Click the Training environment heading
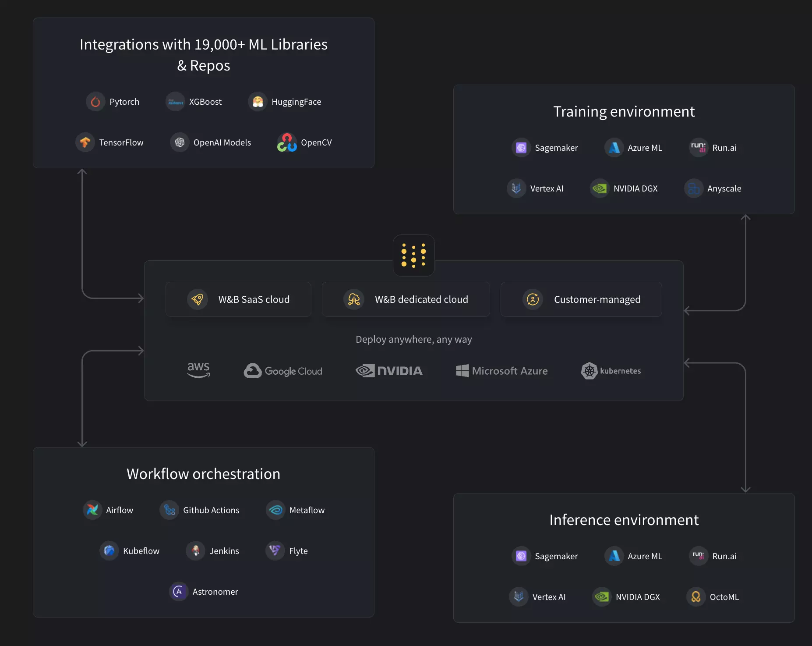Screen dimensions: 812x646 pos(624,111)
